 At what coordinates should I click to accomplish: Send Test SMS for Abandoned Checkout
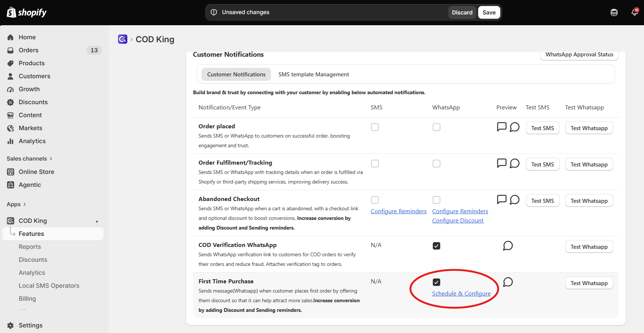tap(542, 201)
